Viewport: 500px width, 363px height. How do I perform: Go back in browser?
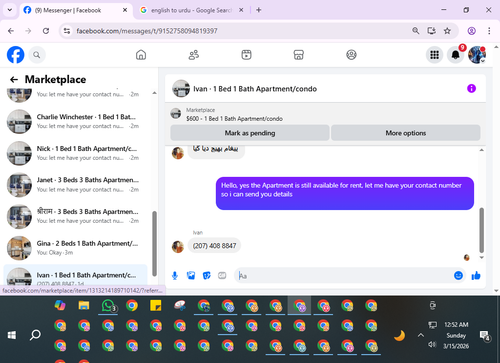pyautogui.click(x=11, y=31)
